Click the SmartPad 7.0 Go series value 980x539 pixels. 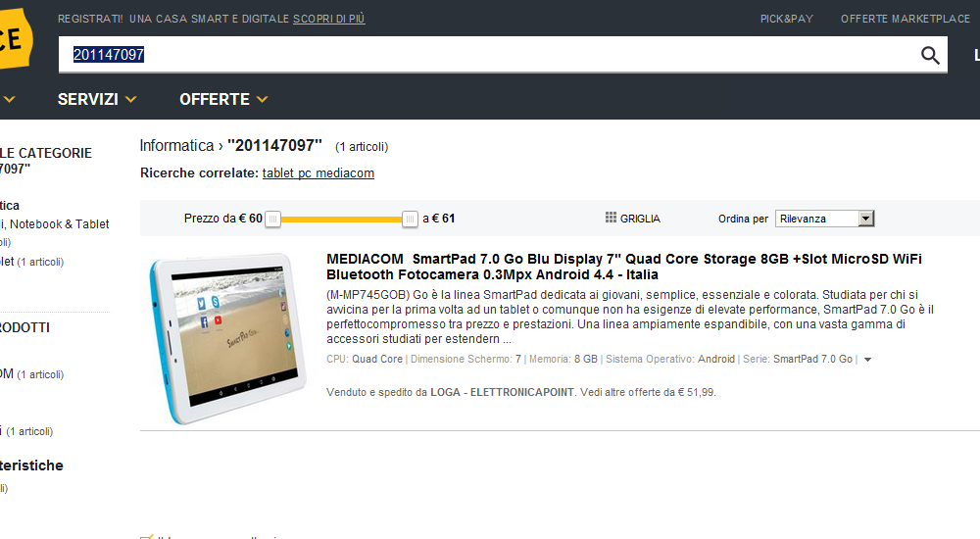click(812, 359)
